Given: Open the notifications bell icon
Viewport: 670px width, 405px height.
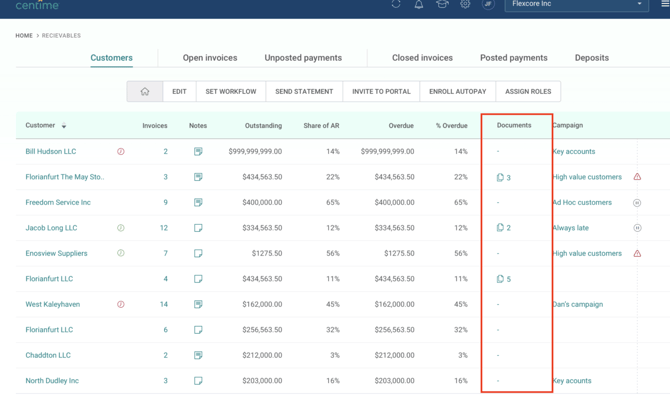Looking at the screenshot, I should (x=419, y=4).
